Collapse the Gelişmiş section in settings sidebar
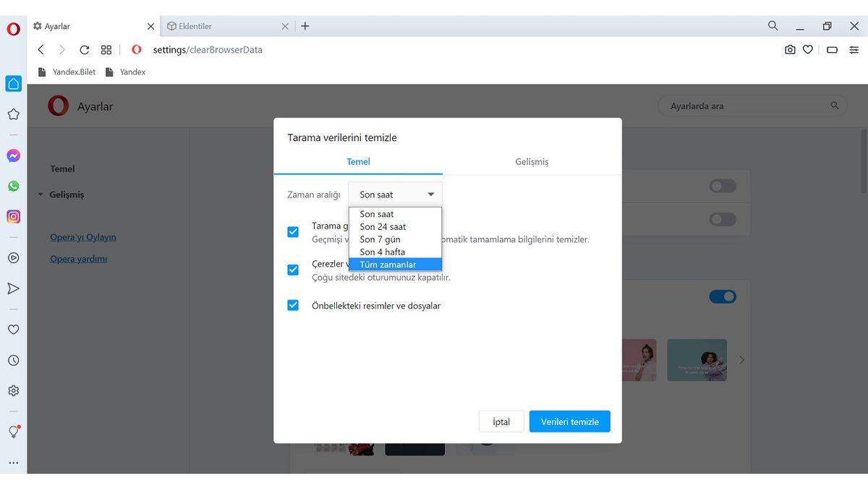The height and width of the screenshot is (488, 868). pyautogui.click(x=41, y=194)
